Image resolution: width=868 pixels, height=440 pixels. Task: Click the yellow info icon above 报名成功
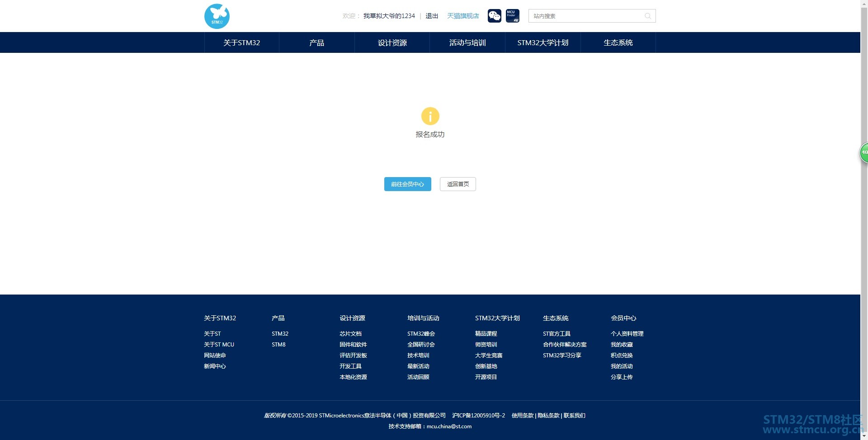(430, 116)
